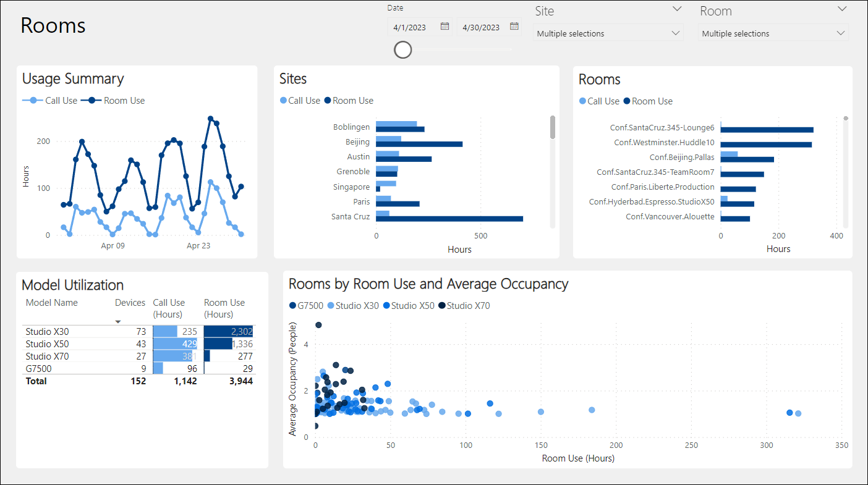The image size is (868, 485).
Task: Sort table by Model Name column header
Action: click(52, 303)
